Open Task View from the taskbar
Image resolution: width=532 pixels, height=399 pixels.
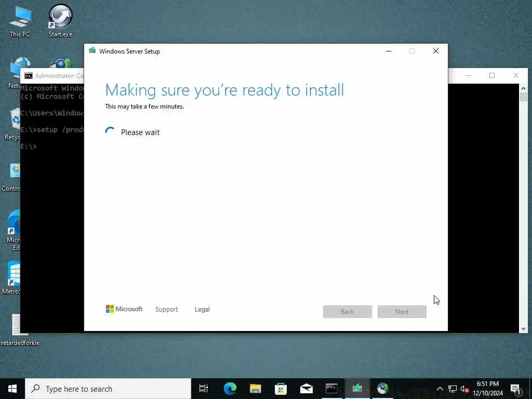tap(204, 389)
